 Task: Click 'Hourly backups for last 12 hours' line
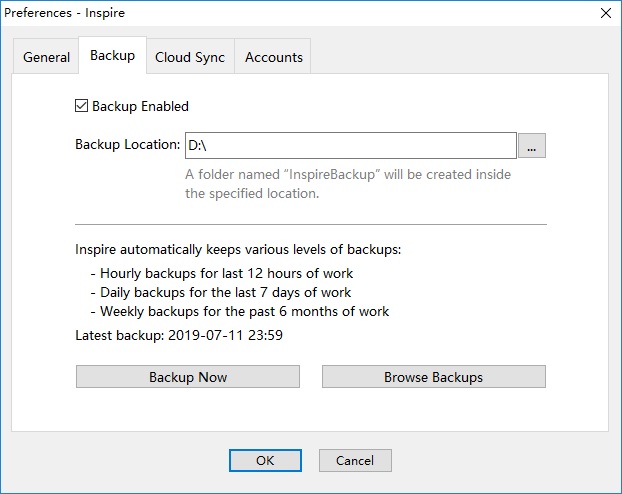222,273
